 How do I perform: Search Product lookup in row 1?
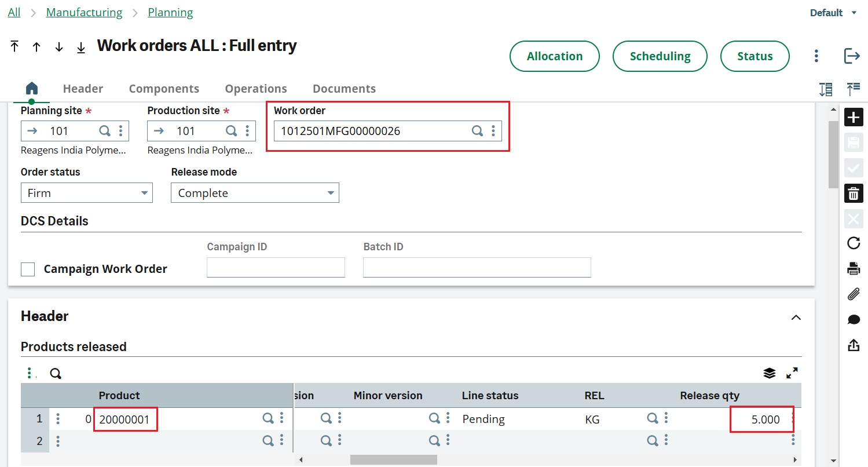coord(268,418)
